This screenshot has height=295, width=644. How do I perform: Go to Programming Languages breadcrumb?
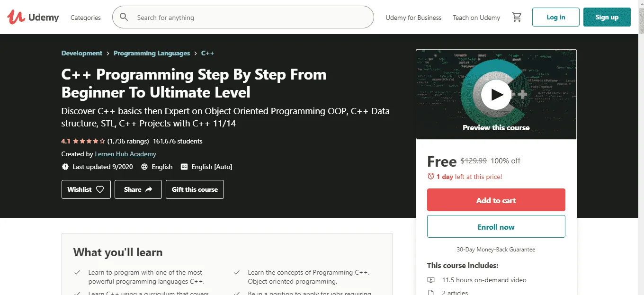152,53
